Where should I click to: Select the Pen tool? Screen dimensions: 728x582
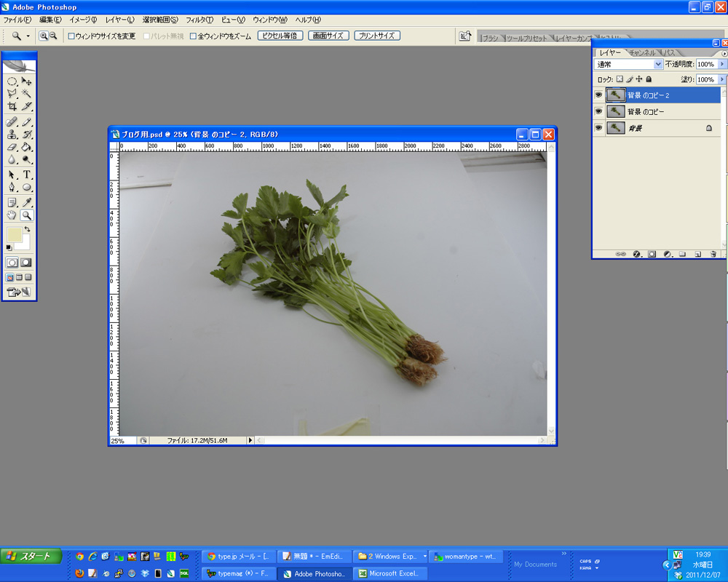[x=12, y=188]
